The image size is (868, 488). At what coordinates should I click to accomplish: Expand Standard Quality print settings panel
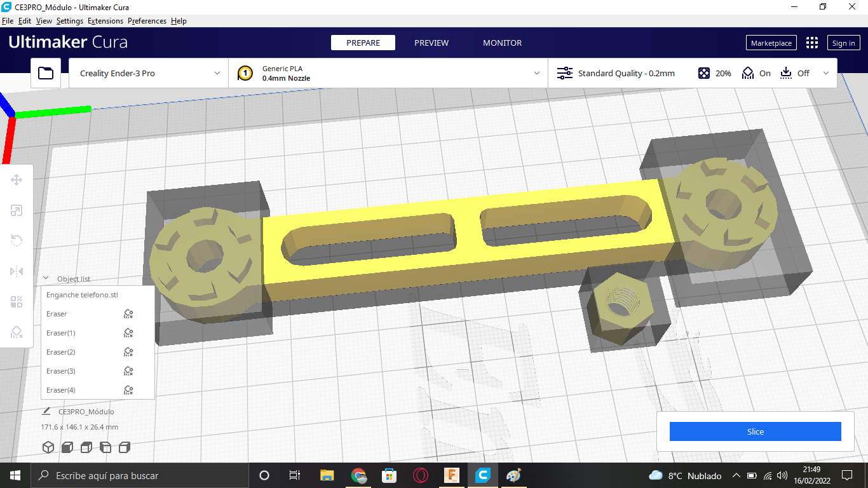[693, 73]
